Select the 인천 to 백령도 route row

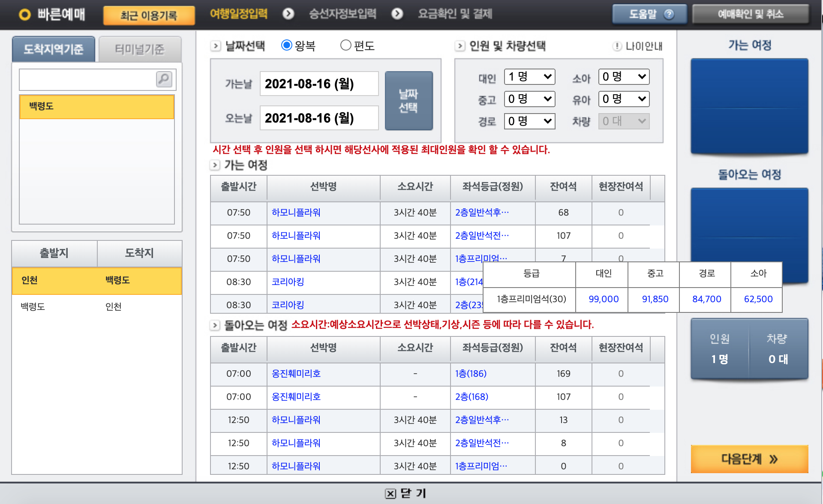(97, 281)
